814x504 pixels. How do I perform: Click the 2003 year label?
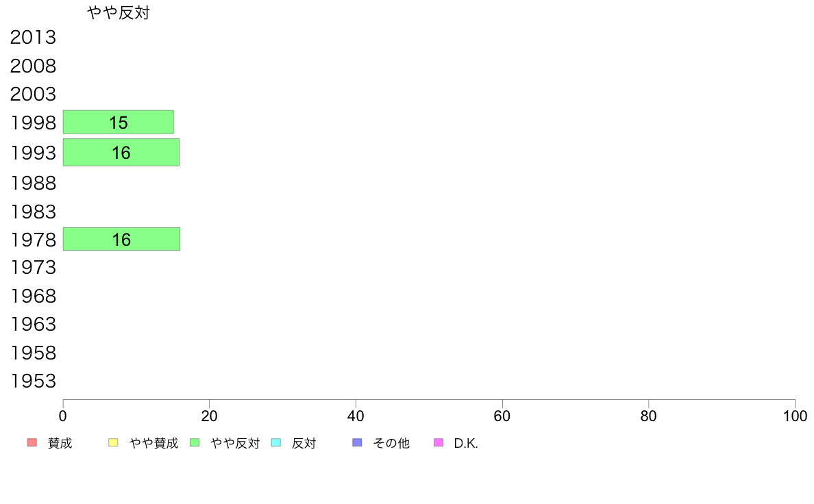(33, 94)
